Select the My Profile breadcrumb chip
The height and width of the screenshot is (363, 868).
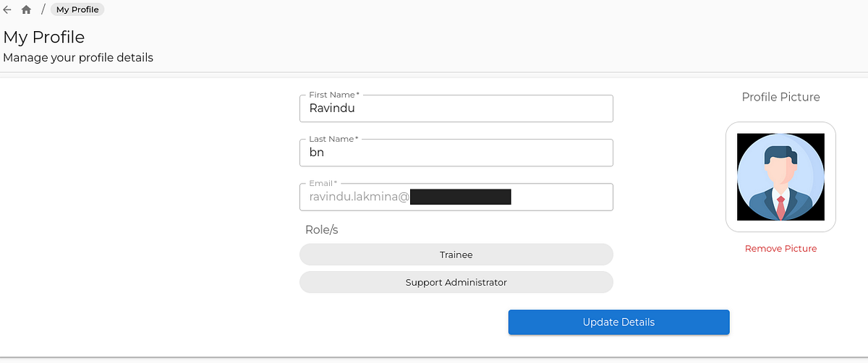[77, 9]
